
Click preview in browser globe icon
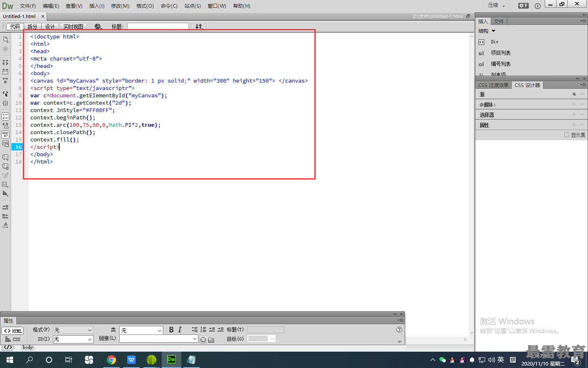[x=98, y=27]
